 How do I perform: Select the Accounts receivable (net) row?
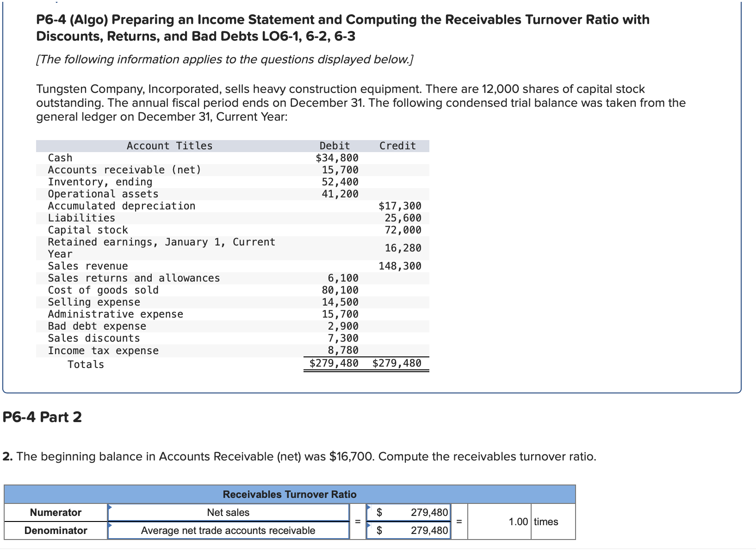click(x=124, y=170)
